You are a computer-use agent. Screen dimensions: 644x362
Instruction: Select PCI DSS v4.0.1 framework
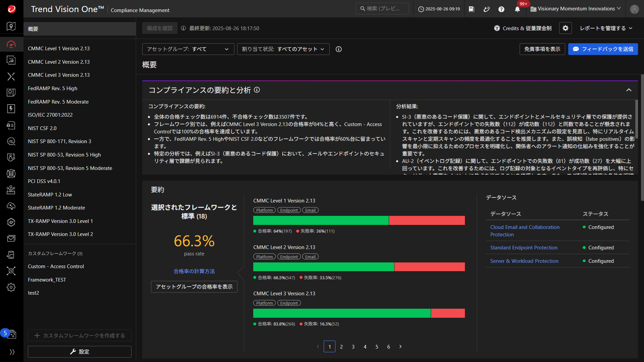point(44,181)
